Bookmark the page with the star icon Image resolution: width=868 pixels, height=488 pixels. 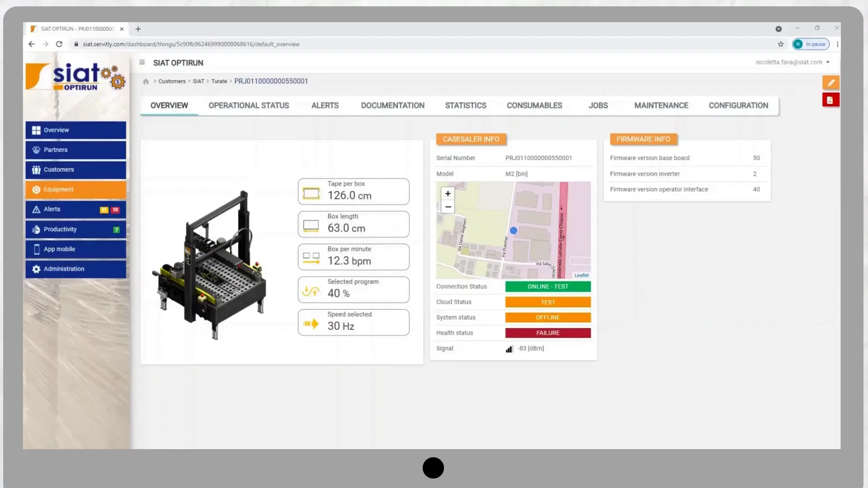tap(780, 44)
